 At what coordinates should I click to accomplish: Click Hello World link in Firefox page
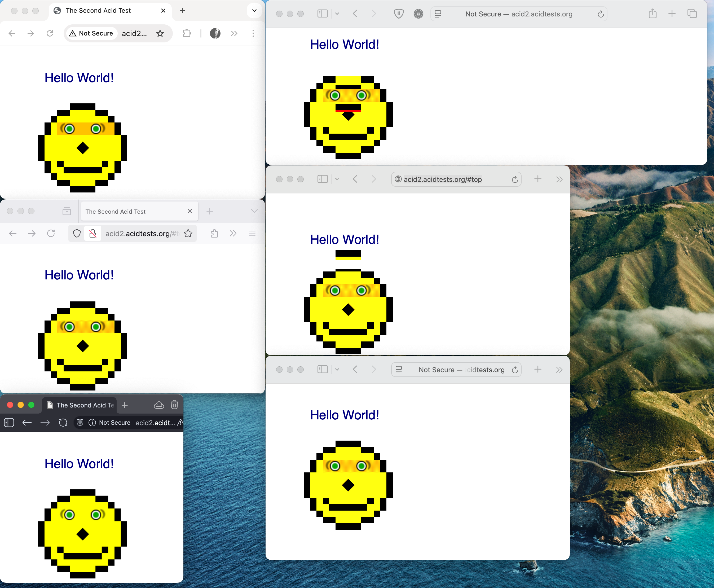(79, 275)
